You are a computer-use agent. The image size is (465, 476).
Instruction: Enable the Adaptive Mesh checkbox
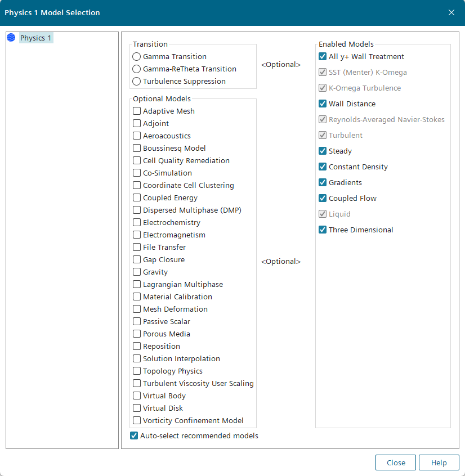(x=137, y=111)
